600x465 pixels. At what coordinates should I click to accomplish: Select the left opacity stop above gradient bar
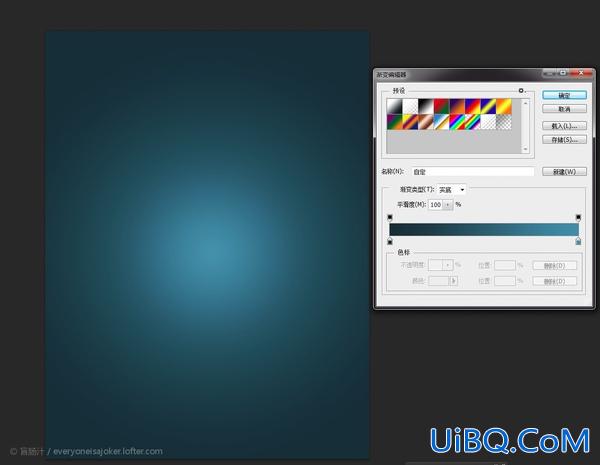[390, 218]
